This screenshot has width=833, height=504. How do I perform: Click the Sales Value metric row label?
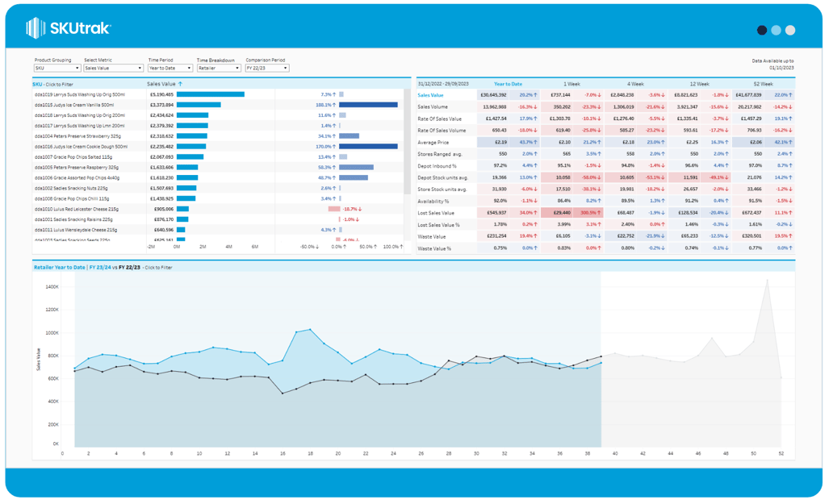pyautogui.click(x=431, y=95)
